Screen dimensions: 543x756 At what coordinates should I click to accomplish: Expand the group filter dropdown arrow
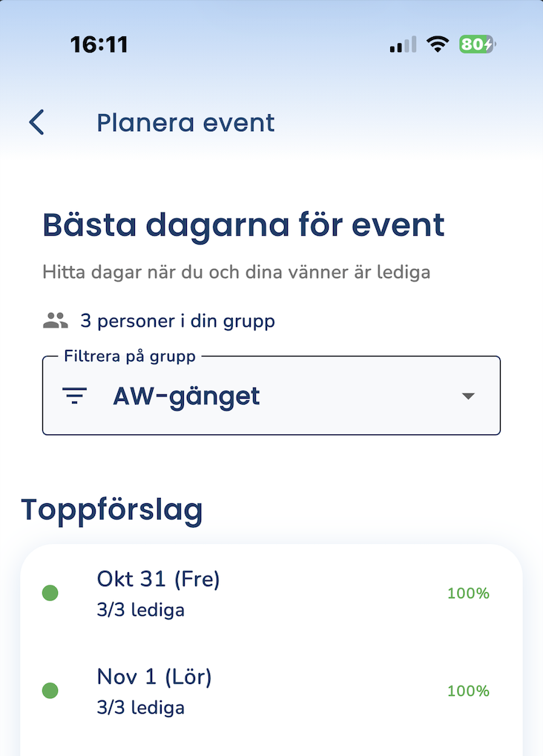point(467,397)
